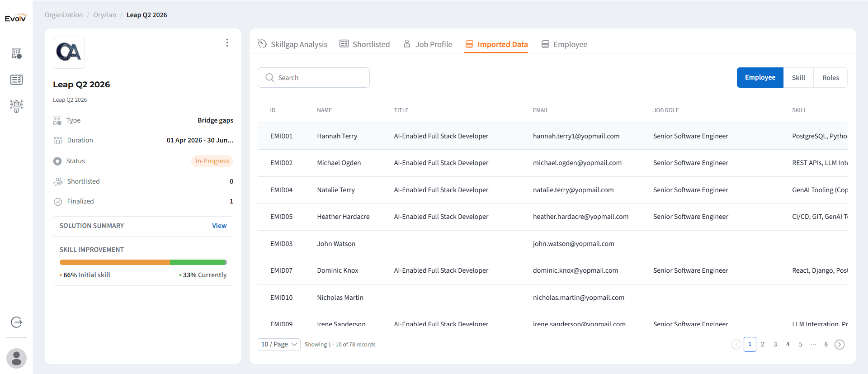Click View link in Solution Summary

click(x=219, y=226)
